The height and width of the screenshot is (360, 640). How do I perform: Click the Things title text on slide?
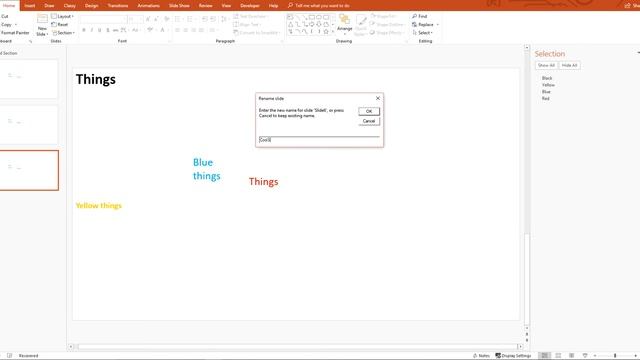96,79
